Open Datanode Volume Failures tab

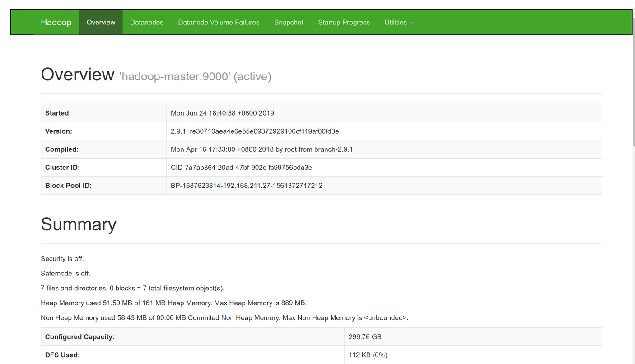coord(219,22)
